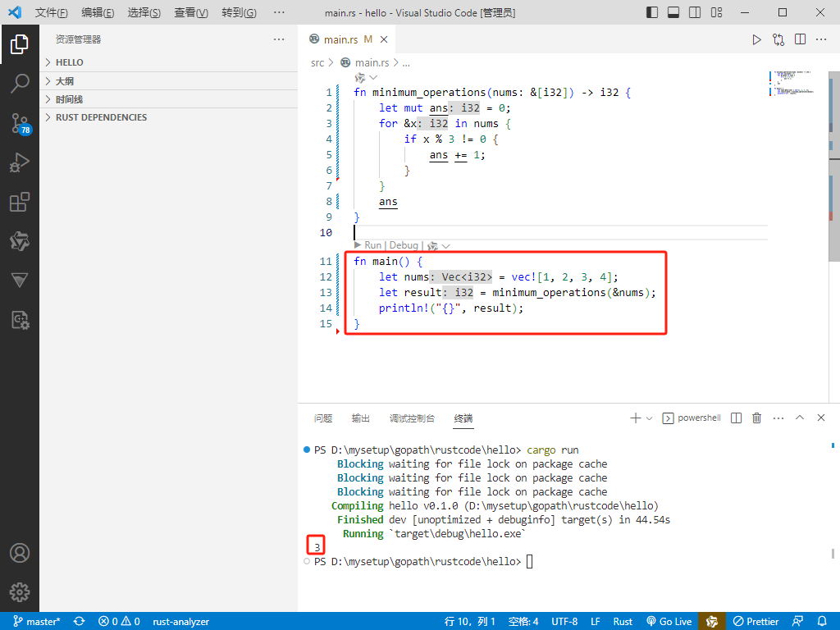The image size is (840, 630).
Task: Open Explorer panel more actions ellipsis
Action: [279, 39]
